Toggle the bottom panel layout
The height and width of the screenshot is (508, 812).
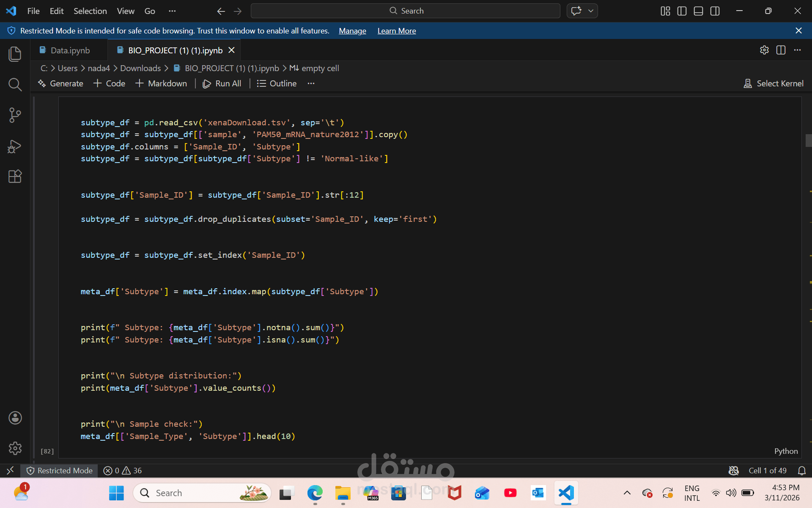[698, 11]
